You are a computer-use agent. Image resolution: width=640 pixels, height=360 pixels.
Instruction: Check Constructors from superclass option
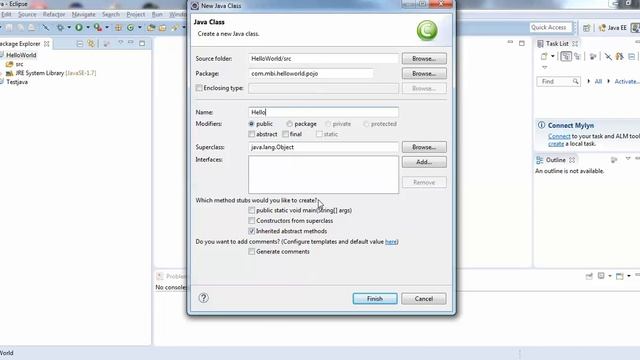[251, 220]
